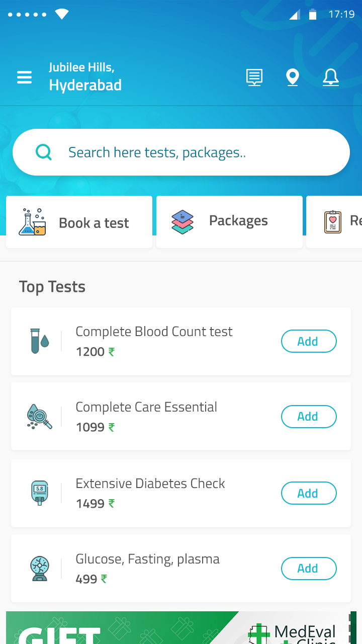Open the location pin icon
Viewport: 362px width, 644px height.
pyautogui.click(x=292, y=77)
